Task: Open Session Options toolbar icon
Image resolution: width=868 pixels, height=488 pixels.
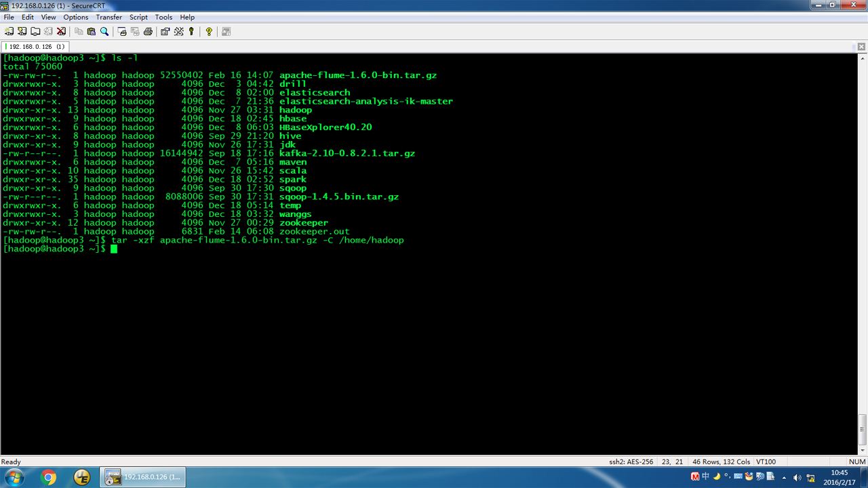Action: 165,31
